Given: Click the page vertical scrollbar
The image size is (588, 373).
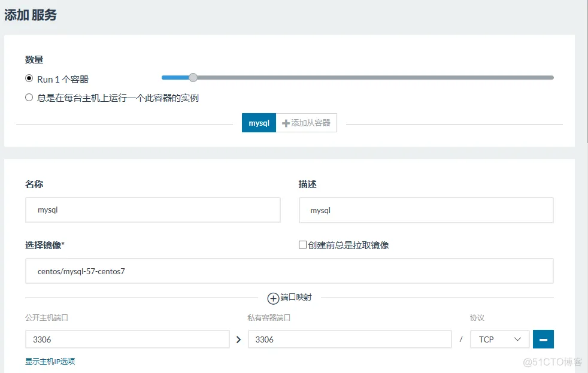Looking at the screenshot, I should (x=587, y=71).
